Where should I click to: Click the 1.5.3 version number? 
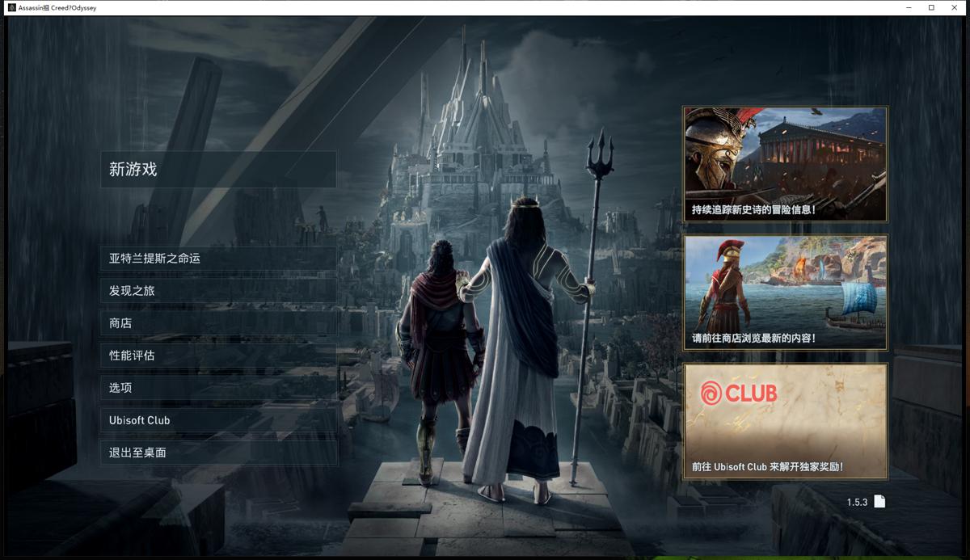click(x=857, y=503)
